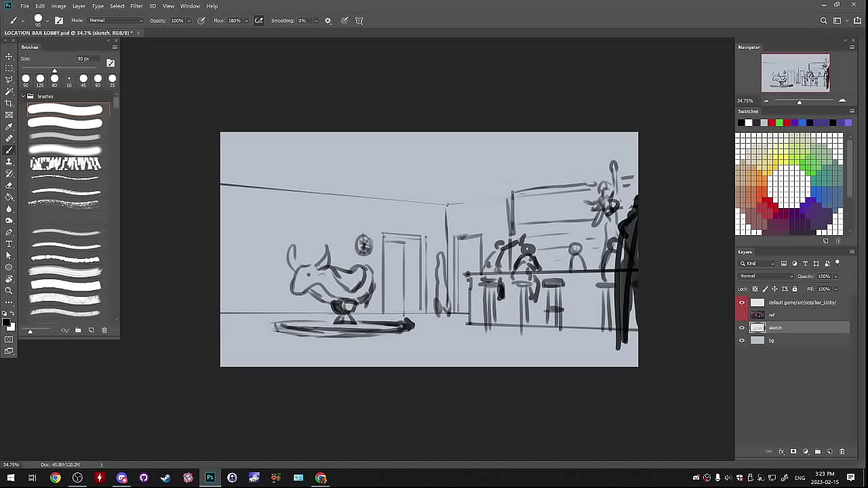Hide the bg layer
Viewport: 868px width, 488px height.
pyautogui.click(x=741, y=341)
